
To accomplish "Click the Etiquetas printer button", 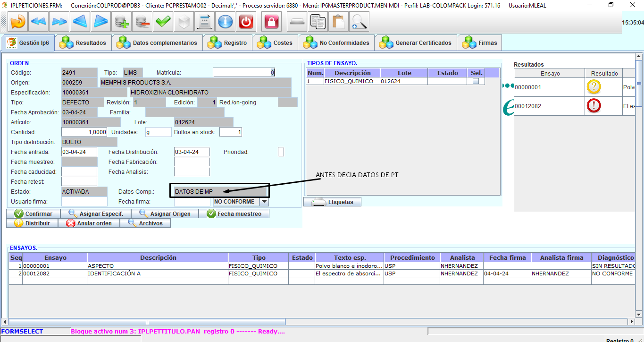I will tap(332, 202).
